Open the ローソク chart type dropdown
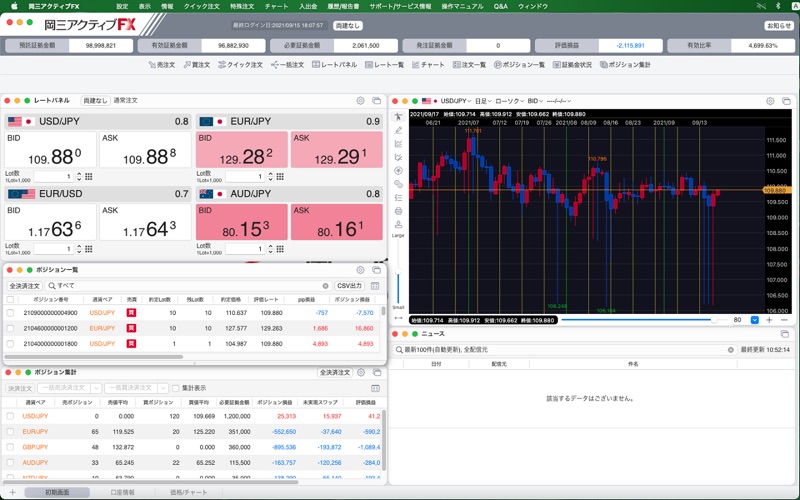Viewport: 800px width, 500px height. coord(508,101)
